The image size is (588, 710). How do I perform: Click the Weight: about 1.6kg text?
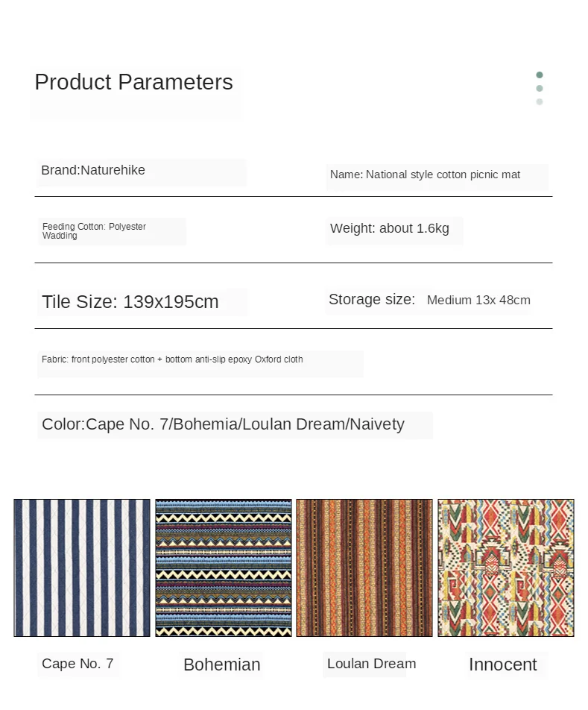[x=390, y=228]
